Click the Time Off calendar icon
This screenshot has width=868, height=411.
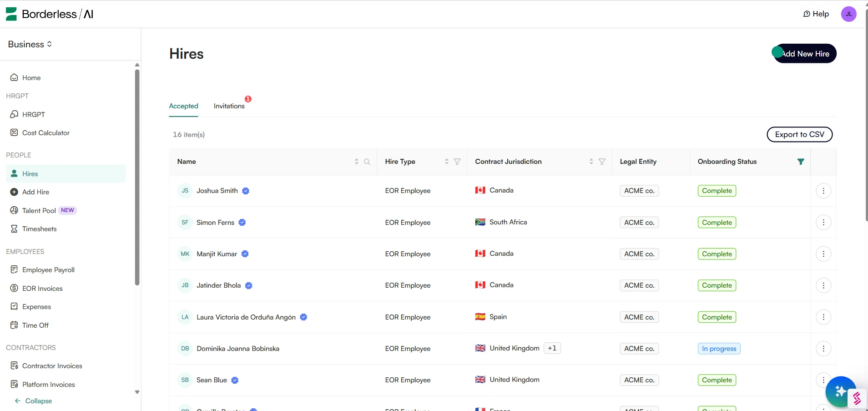pos(14,325)
